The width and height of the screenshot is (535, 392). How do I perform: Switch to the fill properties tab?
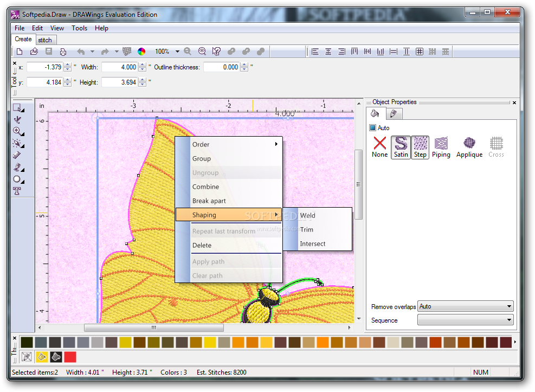pos(375,113)
